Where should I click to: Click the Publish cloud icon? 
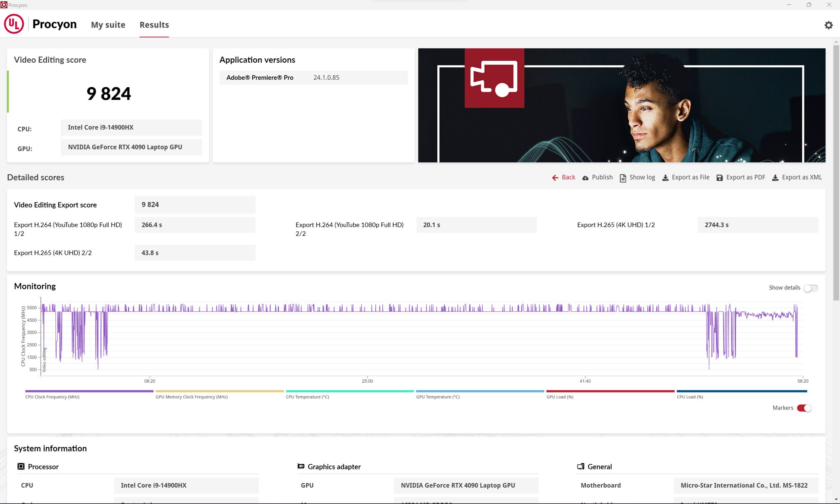[585, 178]
